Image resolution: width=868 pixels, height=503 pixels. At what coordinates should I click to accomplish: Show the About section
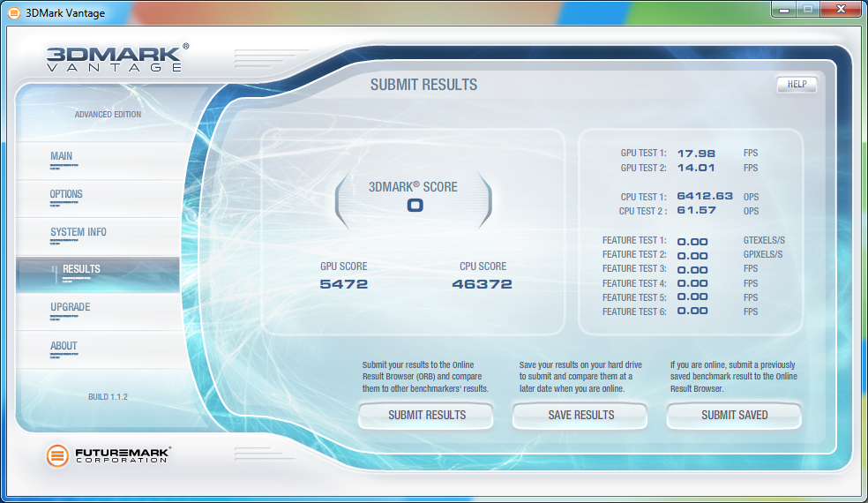tap(64, 346)
